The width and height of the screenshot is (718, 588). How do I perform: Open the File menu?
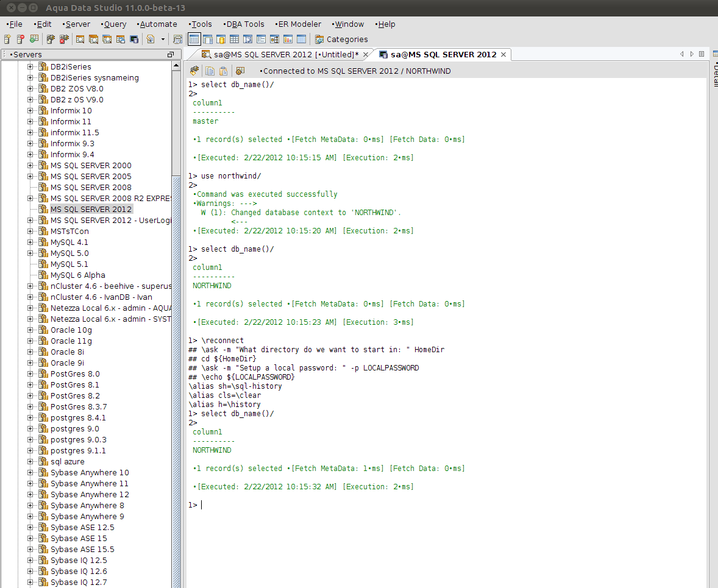pyautogui.click(x=14, y=24)
